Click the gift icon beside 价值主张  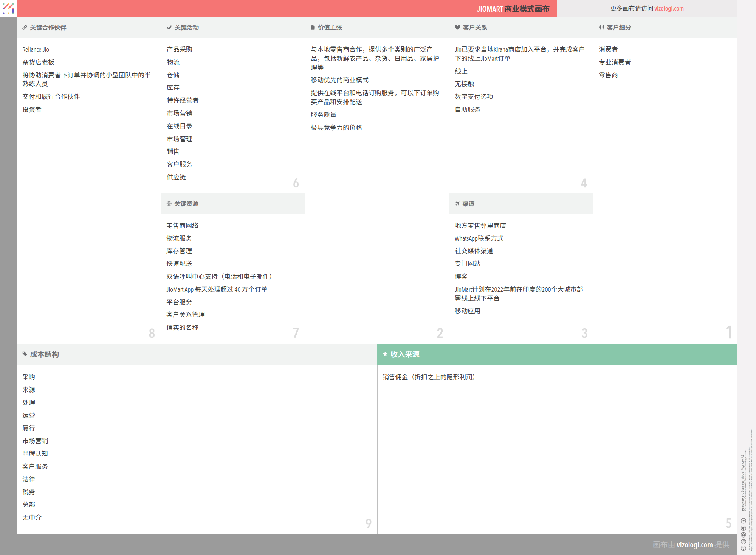[x=313, y=28]
